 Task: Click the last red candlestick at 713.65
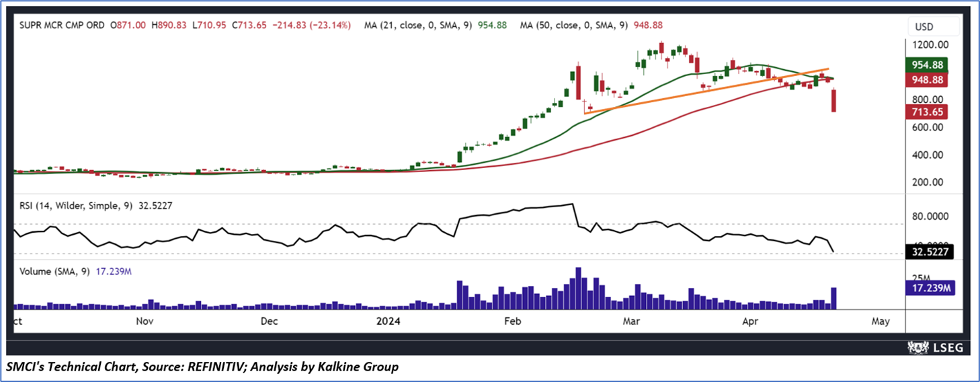[x=833, y=101]
